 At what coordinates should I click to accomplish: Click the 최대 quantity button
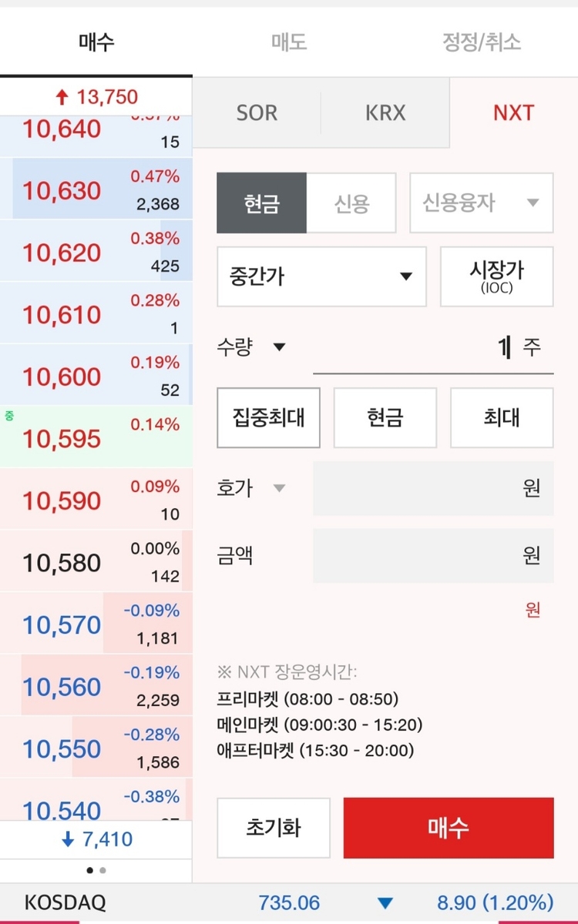coord(501,417)
